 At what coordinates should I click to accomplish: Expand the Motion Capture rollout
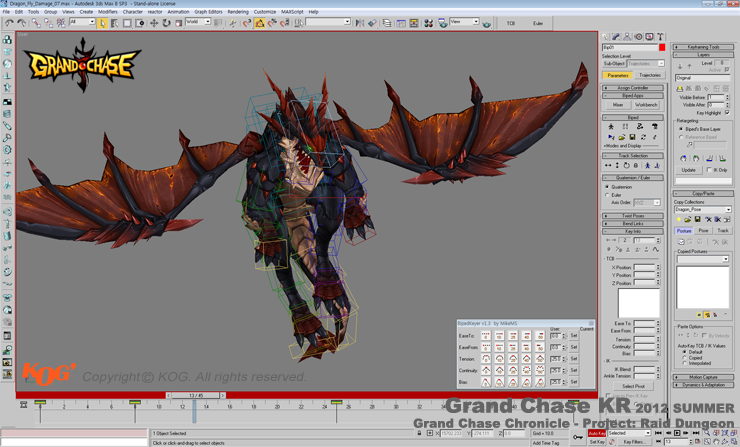point(703,377)
